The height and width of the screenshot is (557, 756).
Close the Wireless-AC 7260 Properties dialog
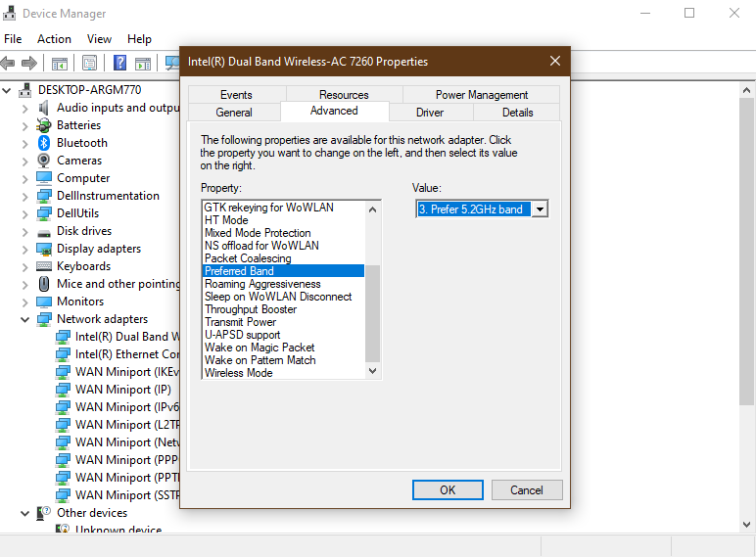coord(555,61)
